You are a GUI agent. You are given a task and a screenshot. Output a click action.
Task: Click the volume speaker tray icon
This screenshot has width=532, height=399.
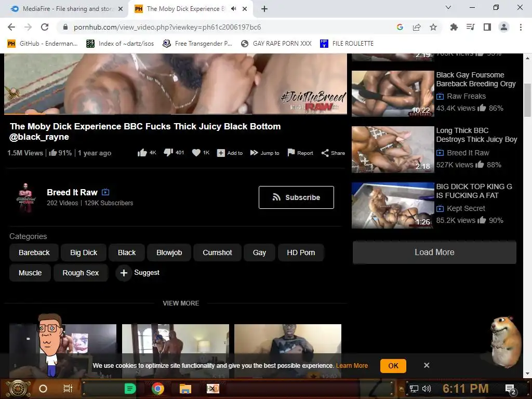tap(427, 389)
